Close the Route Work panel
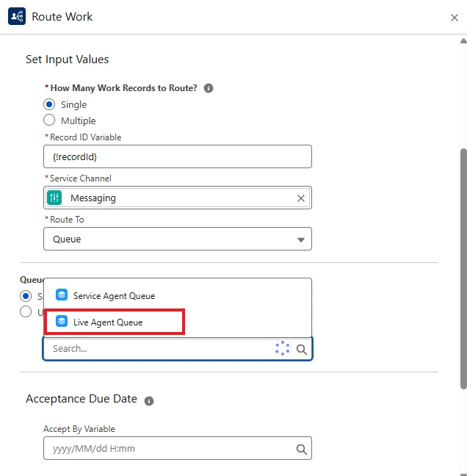 [x=454, y=18]
